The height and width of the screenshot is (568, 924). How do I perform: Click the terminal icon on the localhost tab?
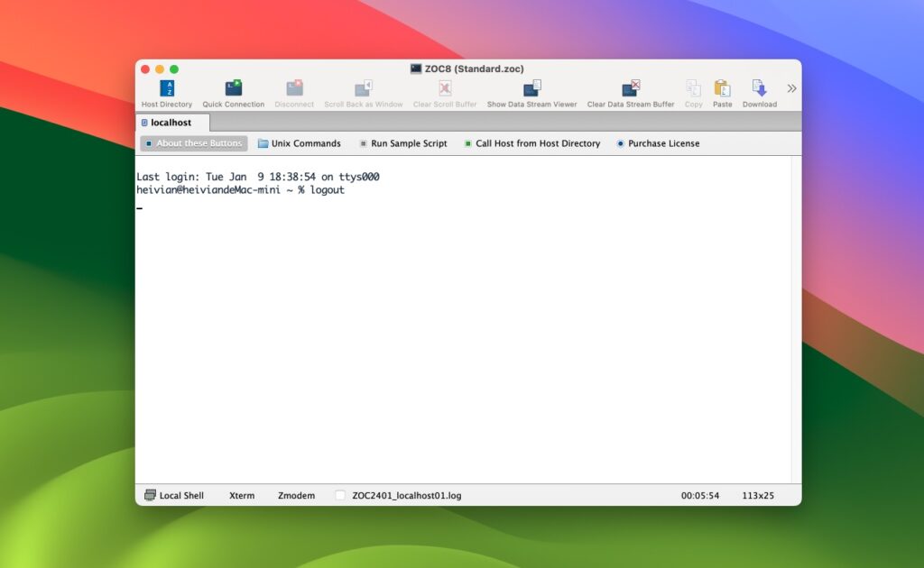pos(146,123)
